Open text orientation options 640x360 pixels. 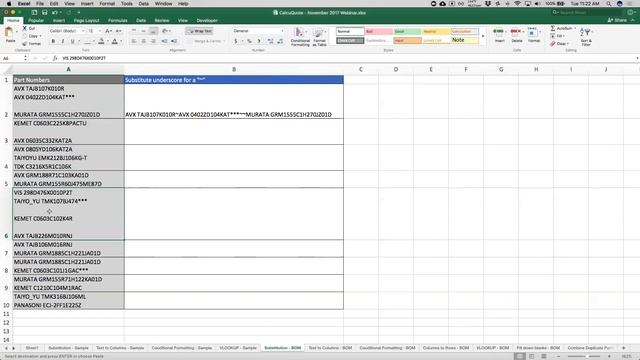point(165,31)
